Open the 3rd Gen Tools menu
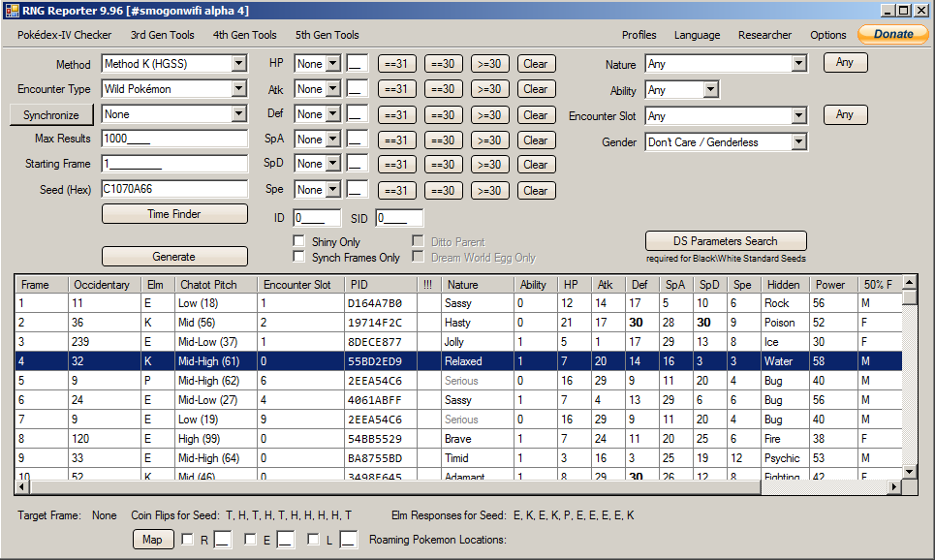 click(x=162, y=35)
